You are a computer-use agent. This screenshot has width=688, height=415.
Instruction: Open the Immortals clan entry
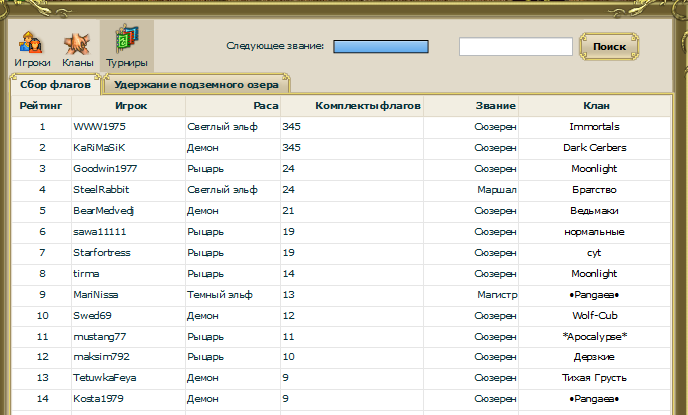pos(594,127)
